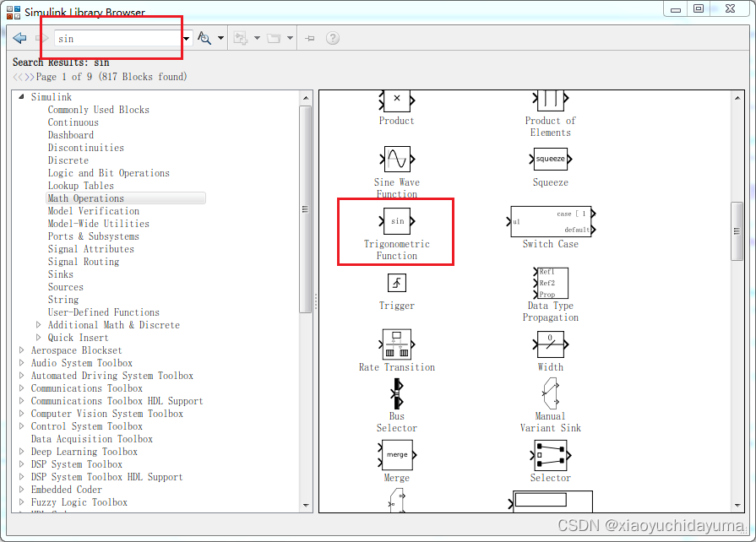Click the search binoculars icon

204,38
